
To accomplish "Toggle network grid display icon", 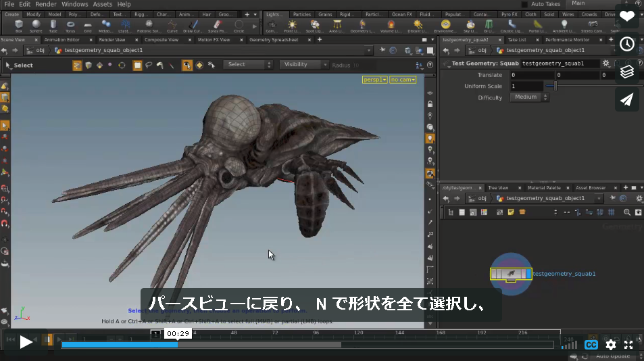I will [611, 212].
